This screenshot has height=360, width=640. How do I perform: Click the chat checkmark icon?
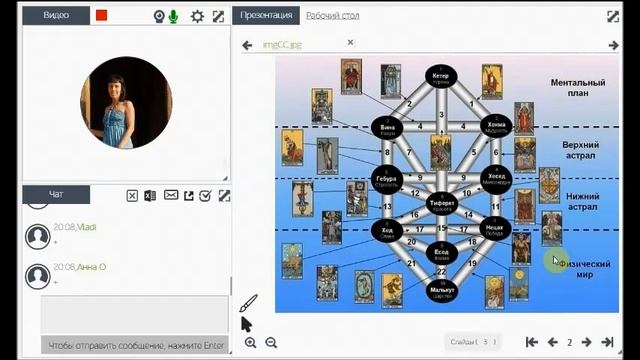click(205, 196)
